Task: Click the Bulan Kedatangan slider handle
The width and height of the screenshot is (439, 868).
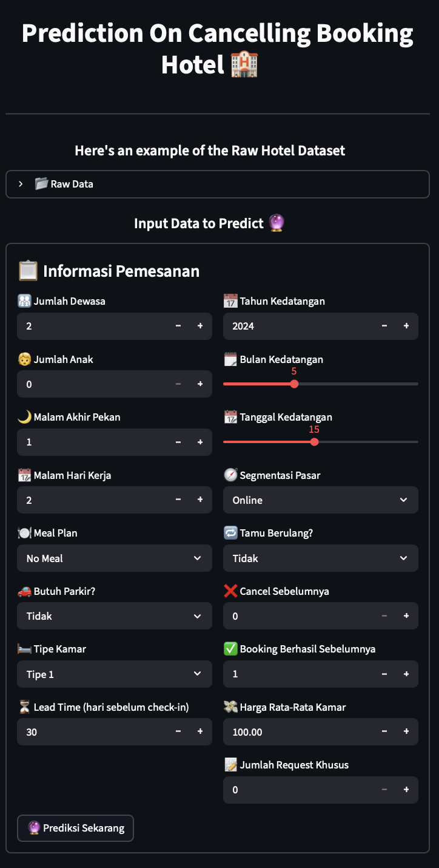Action: coord(294,384)
